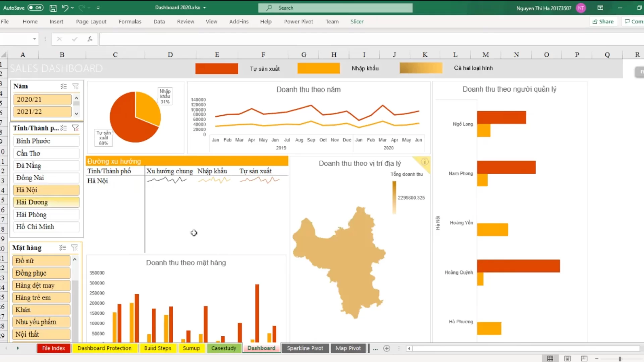
Task: Select Hải Phòng in the city slicer
Action: coord(46,214)
